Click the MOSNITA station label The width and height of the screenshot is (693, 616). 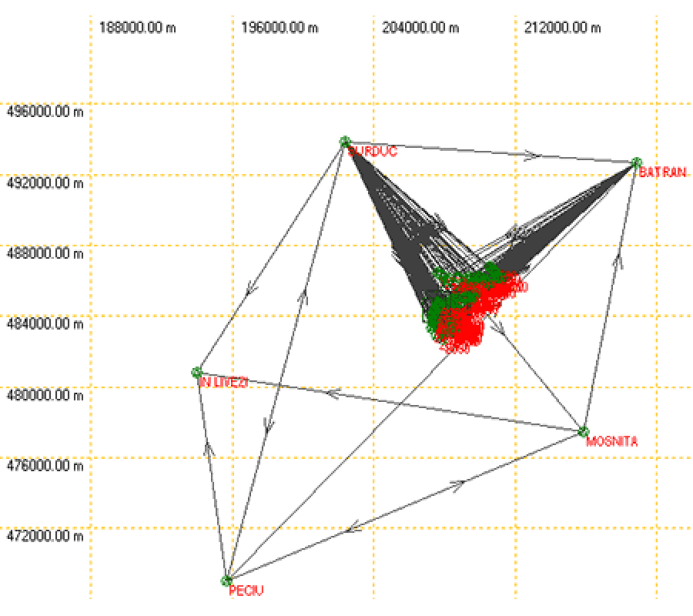tap(611, 441)
